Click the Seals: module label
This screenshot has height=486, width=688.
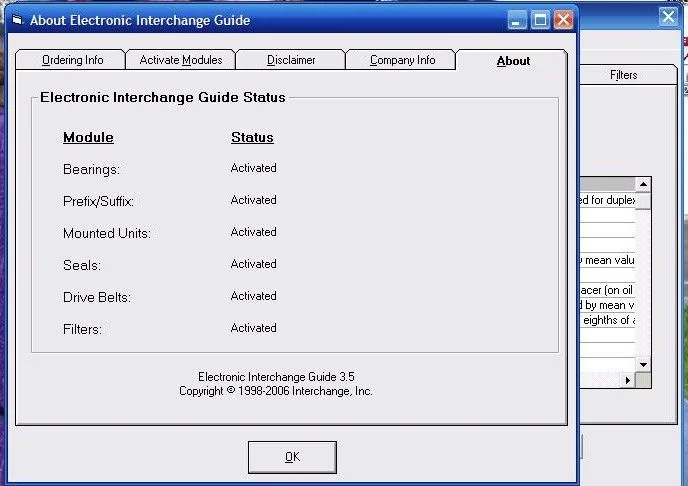82,265
